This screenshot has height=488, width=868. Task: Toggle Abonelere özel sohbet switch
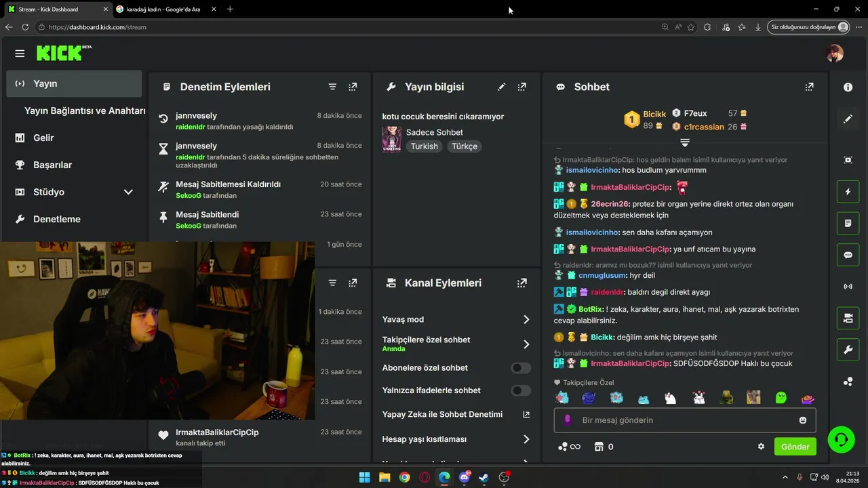[521, 368]
